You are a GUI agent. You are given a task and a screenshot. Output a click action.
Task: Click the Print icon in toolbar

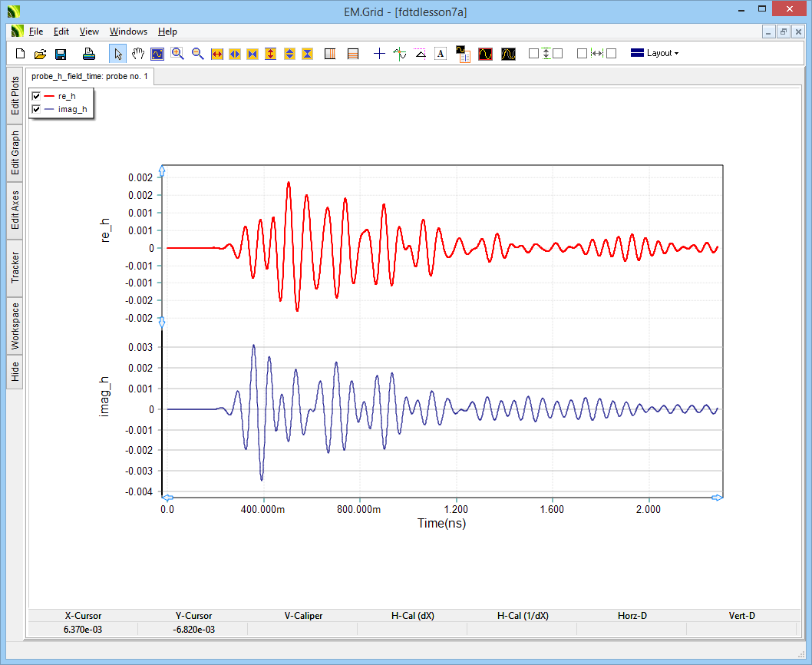tap(89, 54)
